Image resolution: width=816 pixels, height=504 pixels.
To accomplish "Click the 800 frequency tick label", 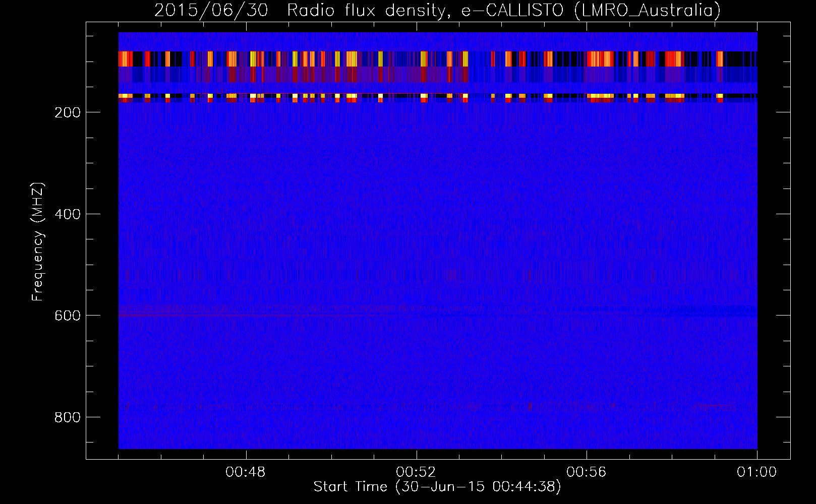I will [x=67, y=417].
